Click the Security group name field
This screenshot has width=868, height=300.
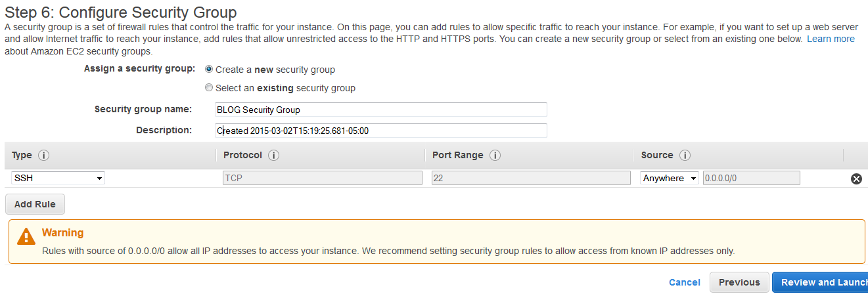point(381,110)
